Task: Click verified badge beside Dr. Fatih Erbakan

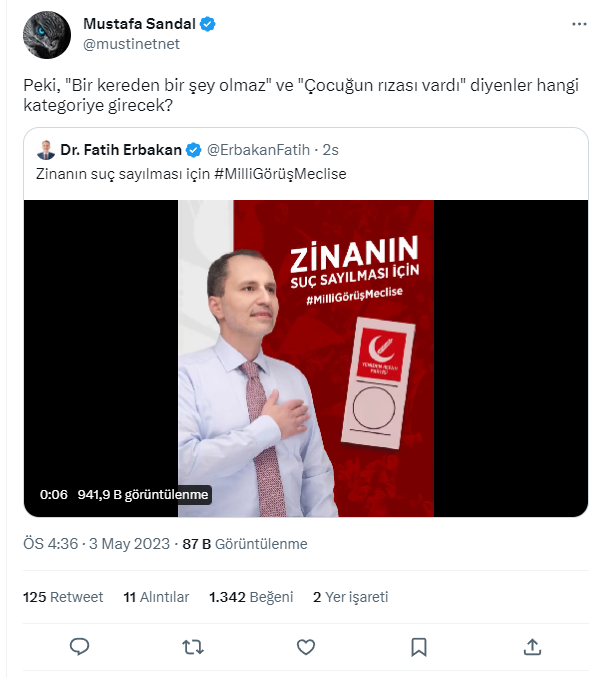Action: click(x=193, y=150)
